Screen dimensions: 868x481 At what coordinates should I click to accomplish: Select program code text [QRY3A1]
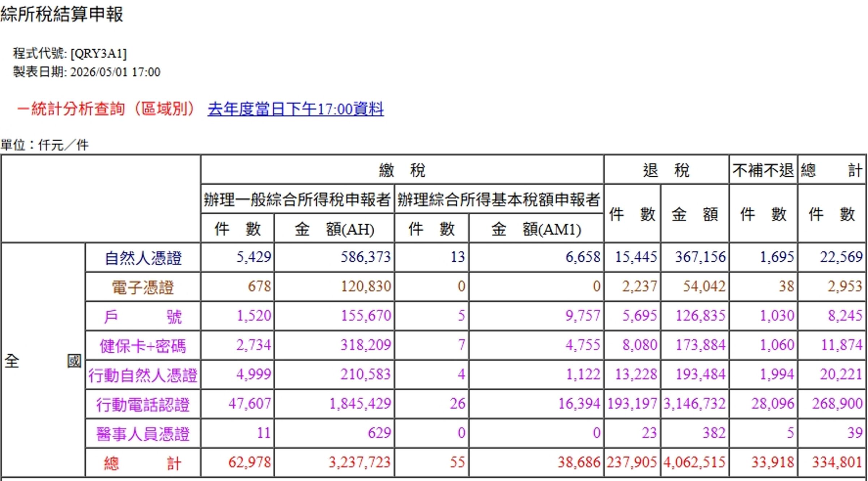(98, 53)
